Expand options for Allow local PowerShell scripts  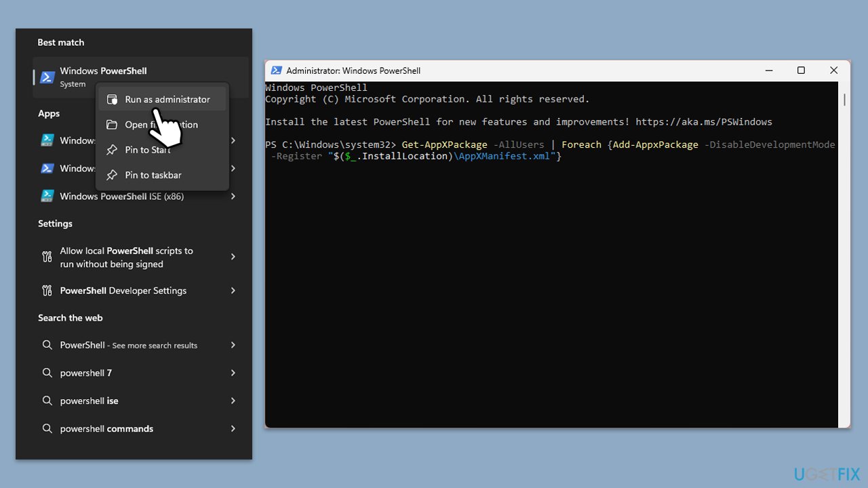click(x=233, y=257)
